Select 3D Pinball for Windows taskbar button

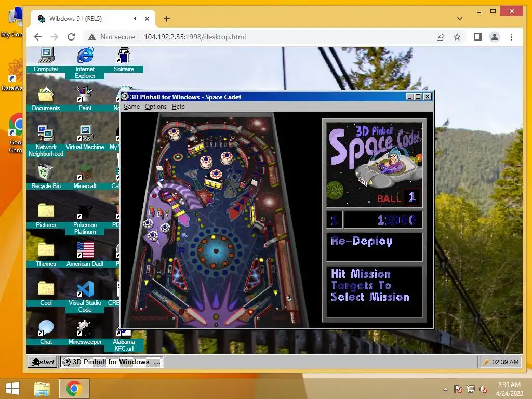112,362
